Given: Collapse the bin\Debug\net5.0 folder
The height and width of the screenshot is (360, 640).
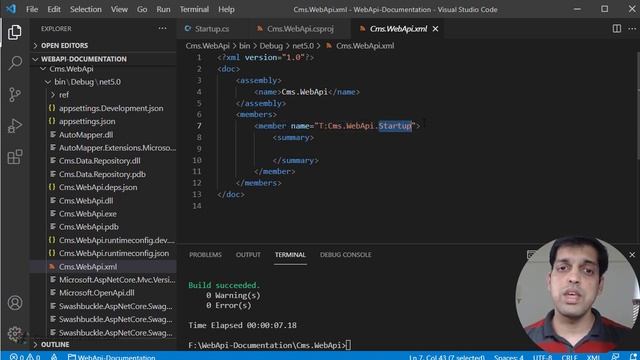Looking at the screenshot, I should click(103, 82).
